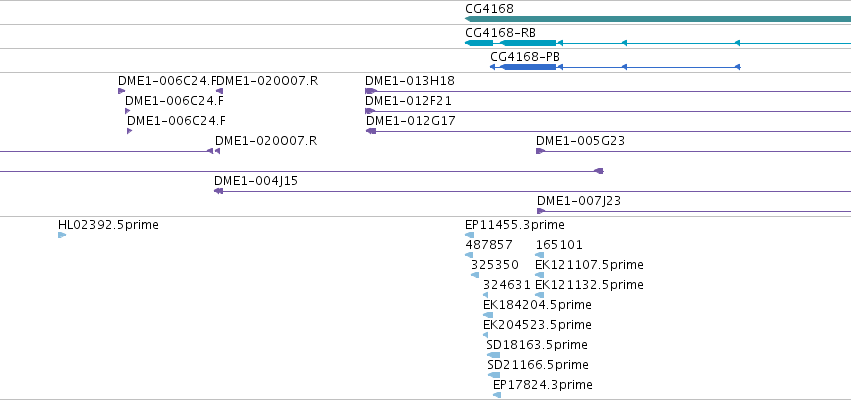Select the light blue marker under 165101

coord(539,255)
